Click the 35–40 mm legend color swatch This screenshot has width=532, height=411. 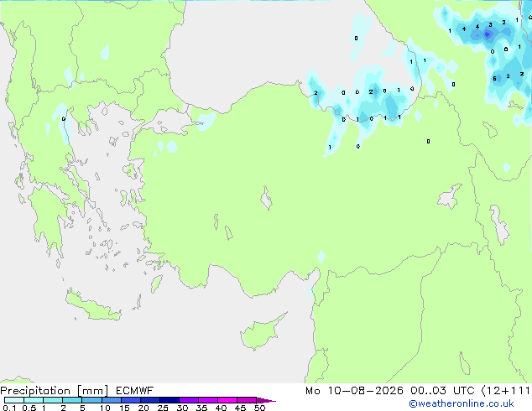pyautogui.click(x=207, y=400)
